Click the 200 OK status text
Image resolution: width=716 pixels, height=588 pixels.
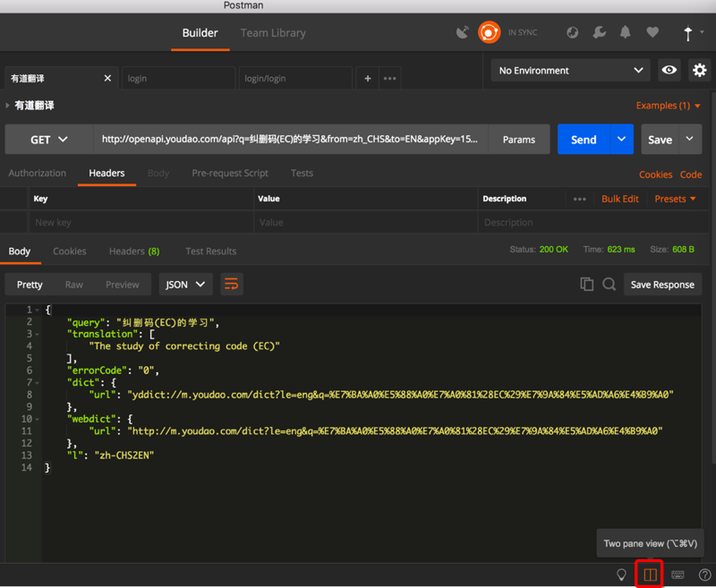pos(553,250)
